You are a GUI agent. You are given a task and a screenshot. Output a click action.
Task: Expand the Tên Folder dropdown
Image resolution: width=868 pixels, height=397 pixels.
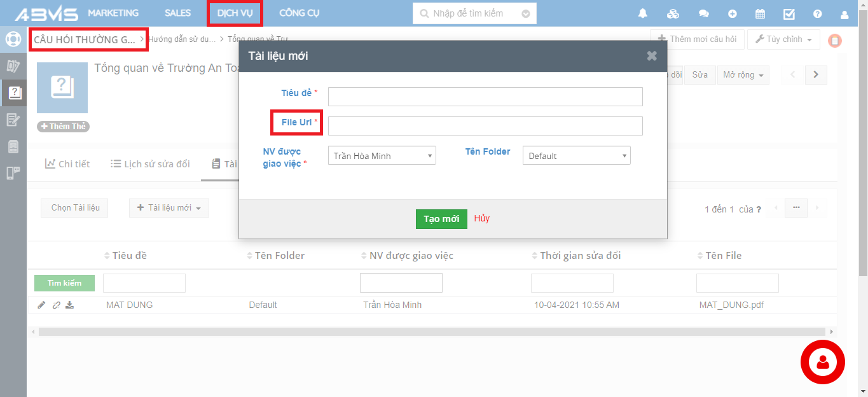click(576, 156)
